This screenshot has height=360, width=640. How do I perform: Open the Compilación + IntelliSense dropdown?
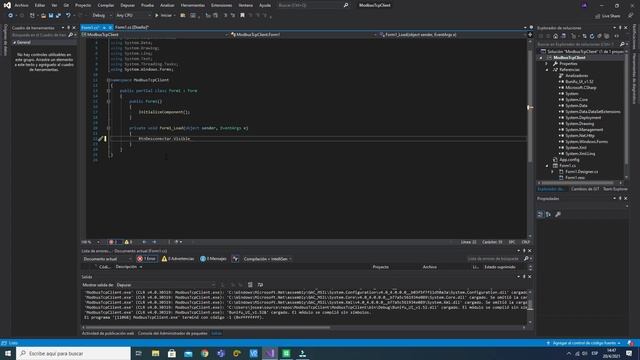pyautogui.click(x=267, y=259)
